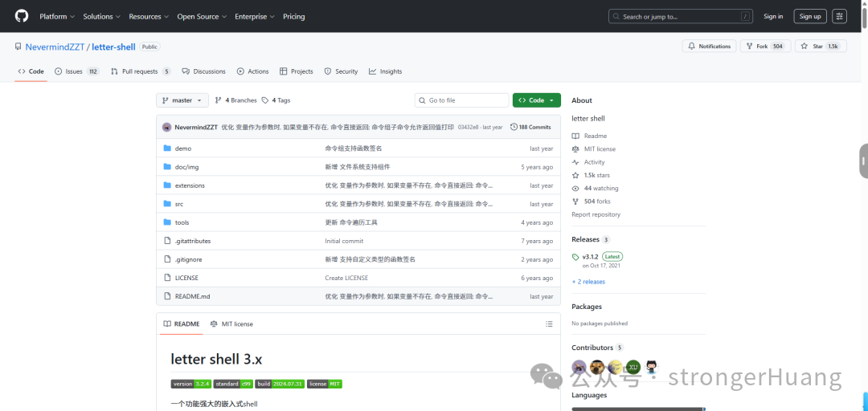Open the README.md file
This screenshot has width=868, height=411.
[x=193, y=296]
